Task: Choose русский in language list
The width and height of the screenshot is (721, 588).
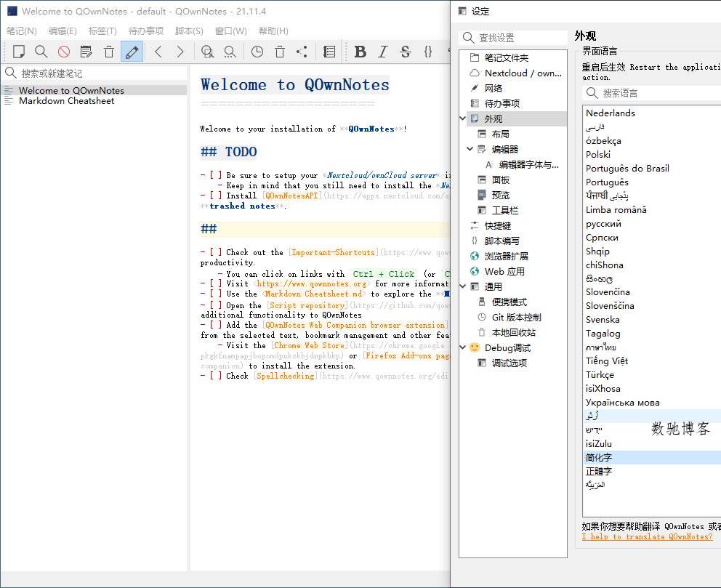Action: 652,223
